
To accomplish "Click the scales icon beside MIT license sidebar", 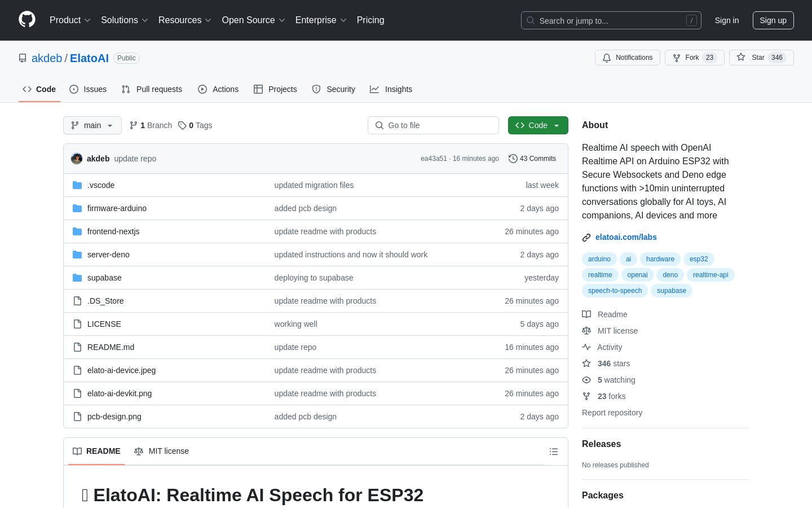I will point(586,331).
